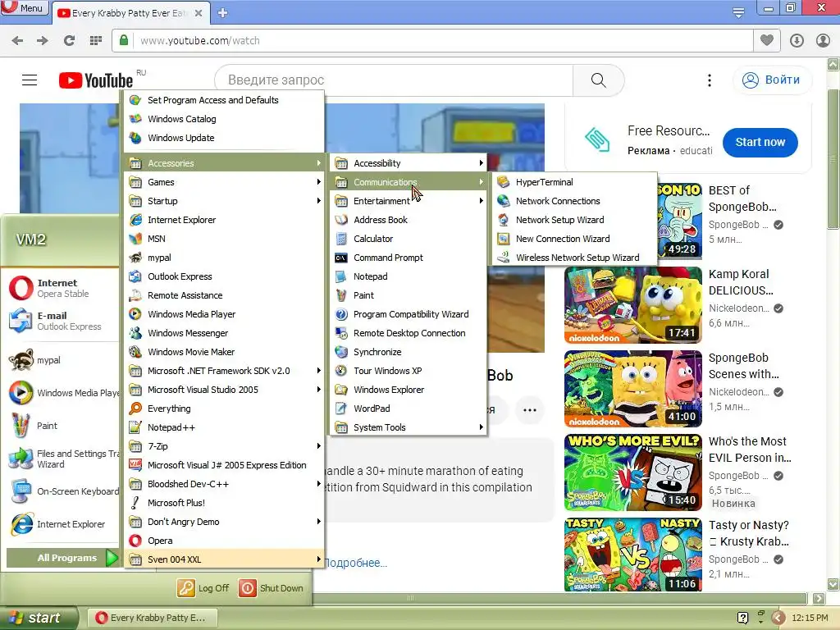Open the Synchronize tool
This screenshot has height=630, width=840.
(x=409, y=351)
